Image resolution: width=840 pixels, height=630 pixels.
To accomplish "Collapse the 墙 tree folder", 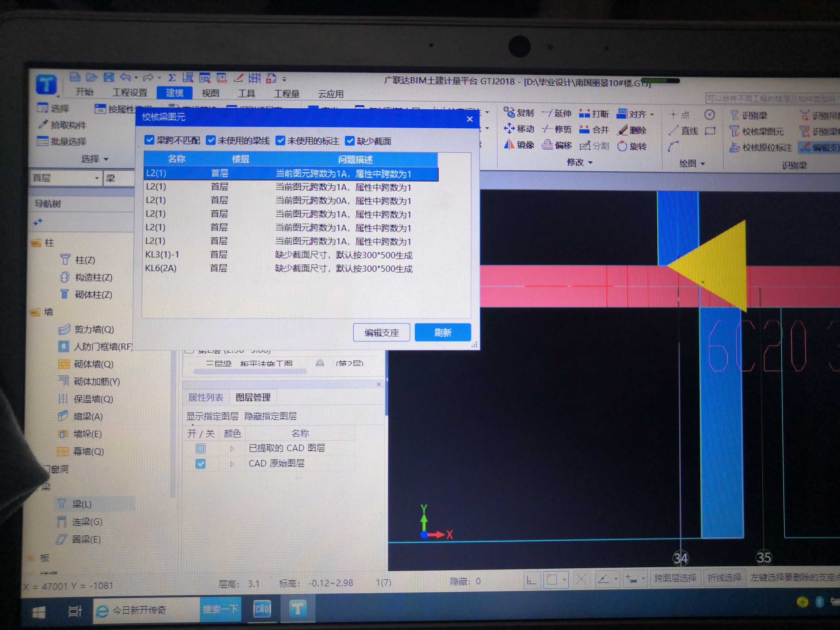I will coord(35,312).
